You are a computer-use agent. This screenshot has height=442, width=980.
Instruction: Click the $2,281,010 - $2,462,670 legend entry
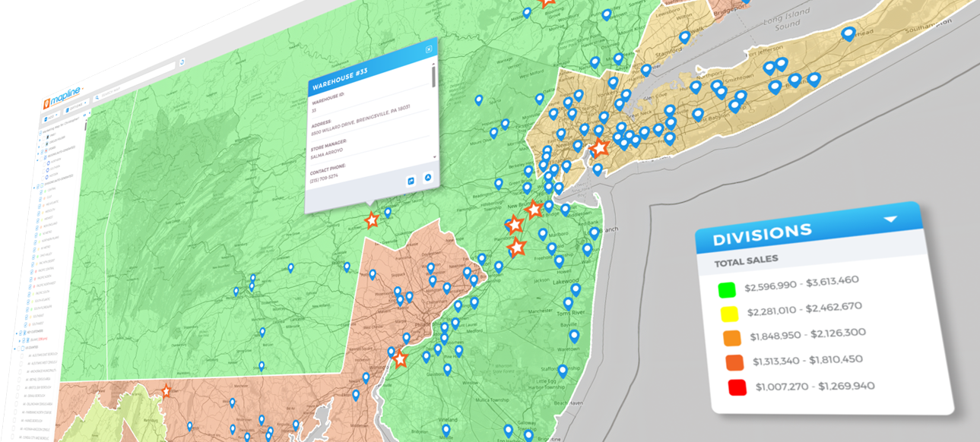tap(803, 309)
